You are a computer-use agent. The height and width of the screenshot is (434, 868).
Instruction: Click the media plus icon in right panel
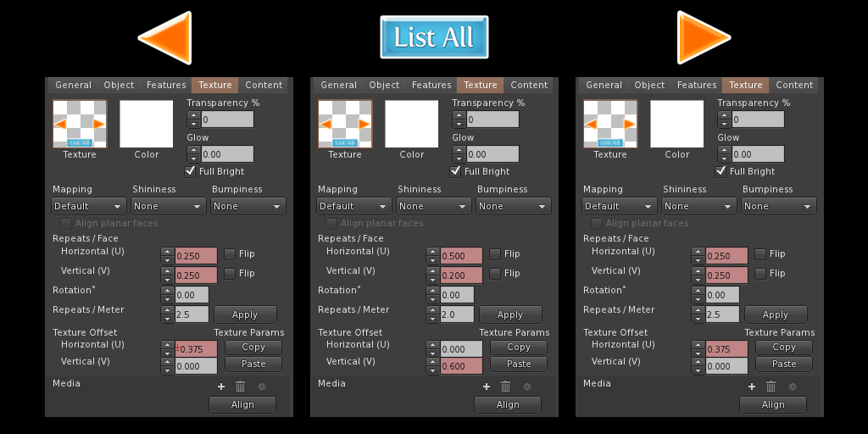(752, 387)
